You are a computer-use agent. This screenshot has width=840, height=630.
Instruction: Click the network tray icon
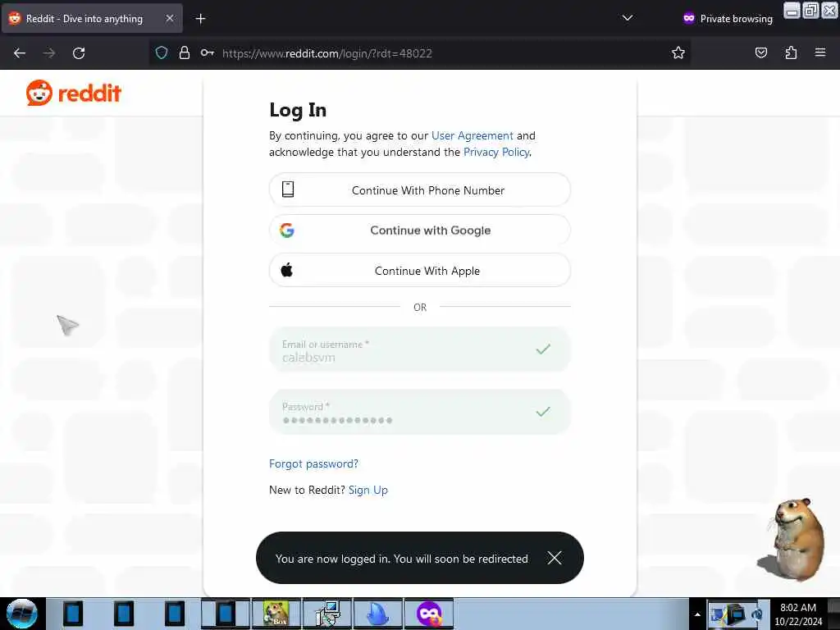[x=719, y=614]
